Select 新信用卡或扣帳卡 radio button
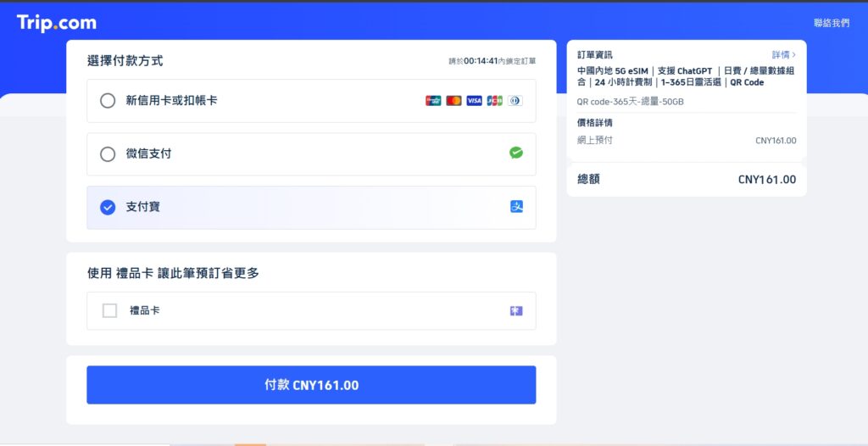868x446 pixels. point(108,101)
